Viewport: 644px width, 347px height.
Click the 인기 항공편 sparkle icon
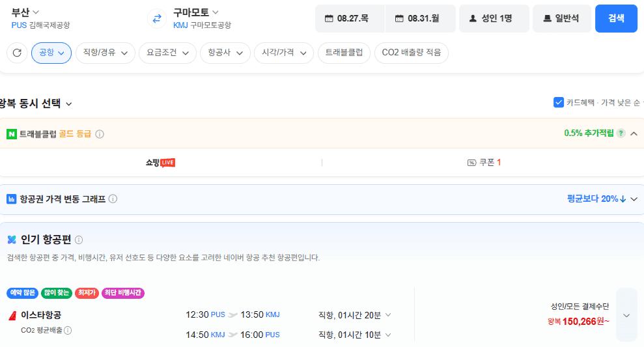click(x=12, y=240)
